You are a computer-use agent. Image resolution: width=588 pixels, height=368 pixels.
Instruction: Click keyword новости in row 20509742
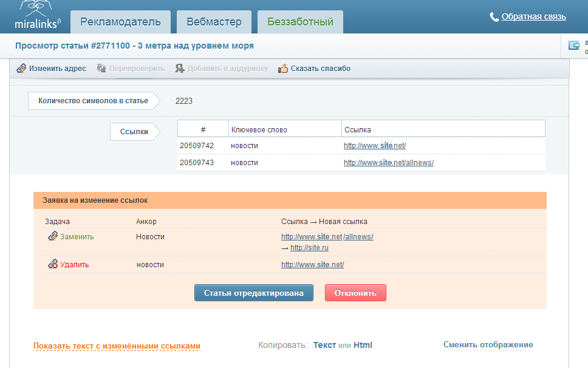click(x=245, y=145)
